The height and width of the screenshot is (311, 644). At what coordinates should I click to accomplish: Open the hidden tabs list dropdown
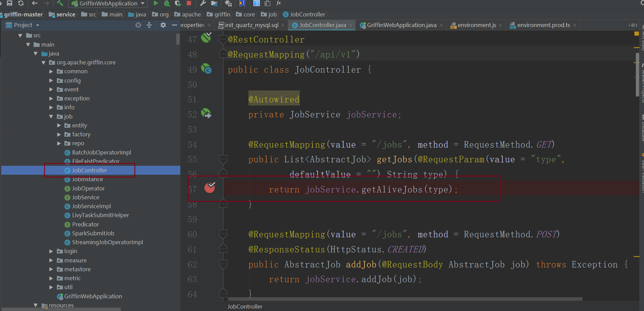click(x=633, y=25)
